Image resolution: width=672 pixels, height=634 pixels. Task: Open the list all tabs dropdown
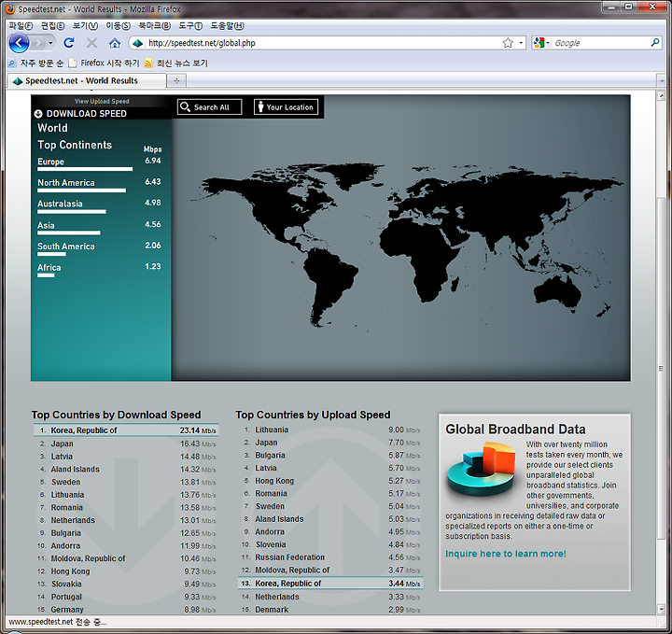tap(662, 80)
